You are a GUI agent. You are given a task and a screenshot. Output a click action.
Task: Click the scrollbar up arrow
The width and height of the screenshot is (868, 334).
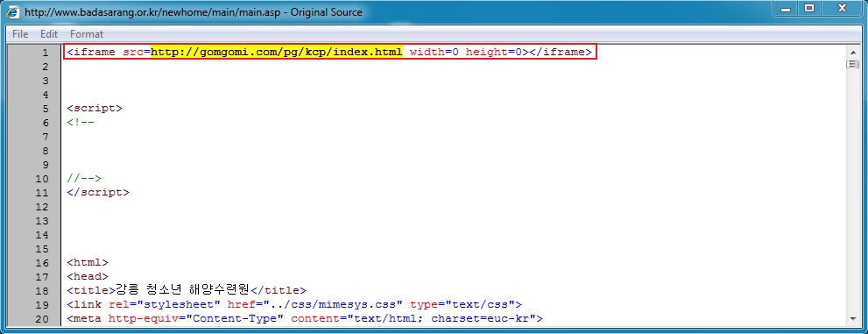[x=852, y=52]
